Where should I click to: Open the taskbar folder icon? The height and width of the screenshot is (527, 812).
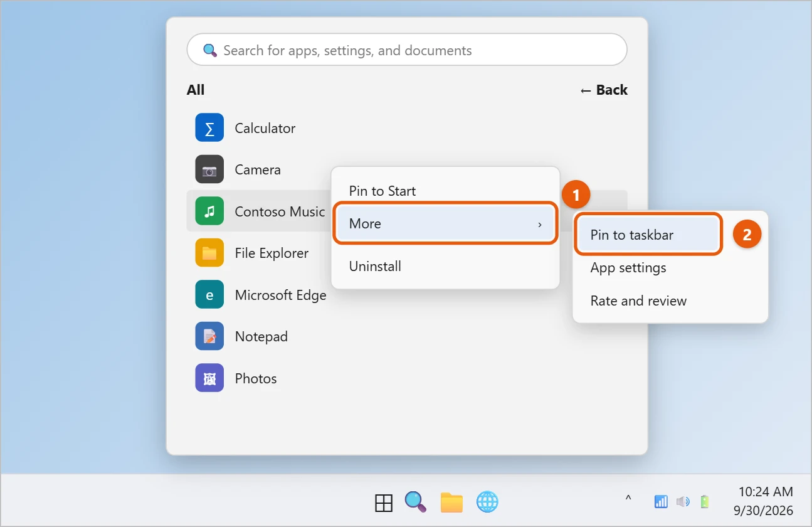[451, 502]
